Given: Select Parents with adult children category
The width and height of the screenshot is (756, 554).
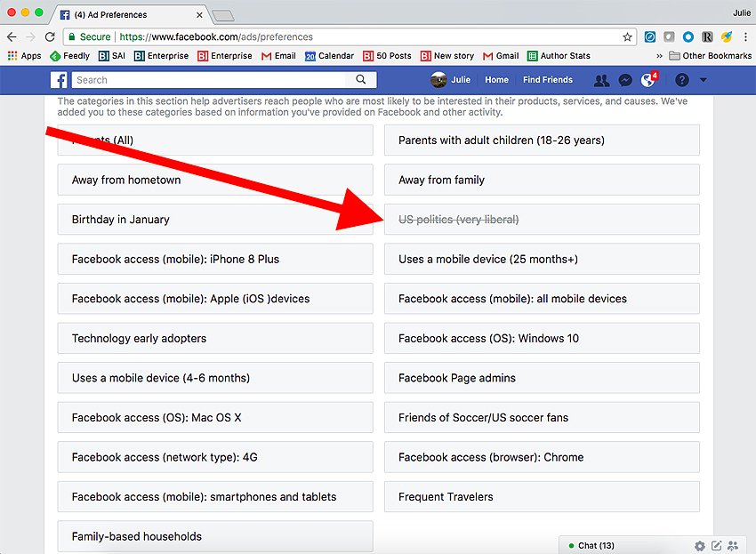Looking at the screenshot, I should 542,141.
